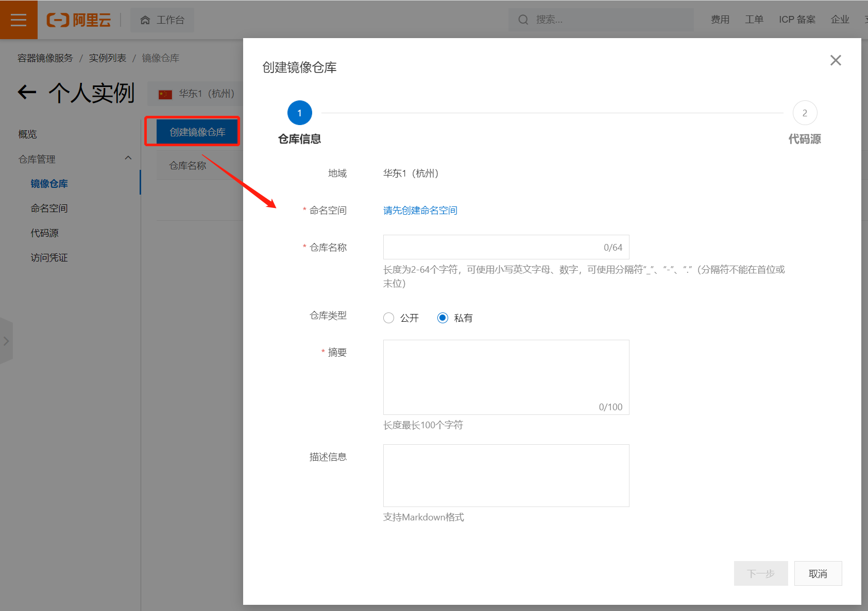Go to 实例列表 breadcrumb

pos(108,58)
